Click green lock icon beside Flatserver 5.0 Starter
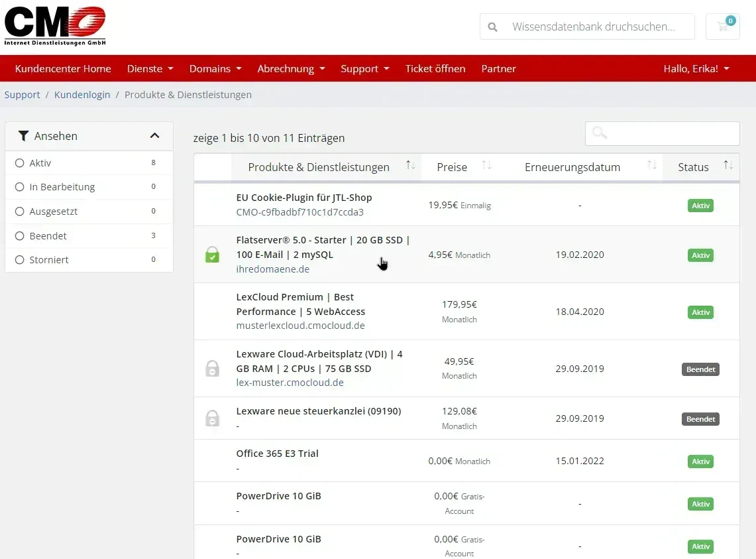The width and height of the screenshot is (756, 559). click(212, 255)
